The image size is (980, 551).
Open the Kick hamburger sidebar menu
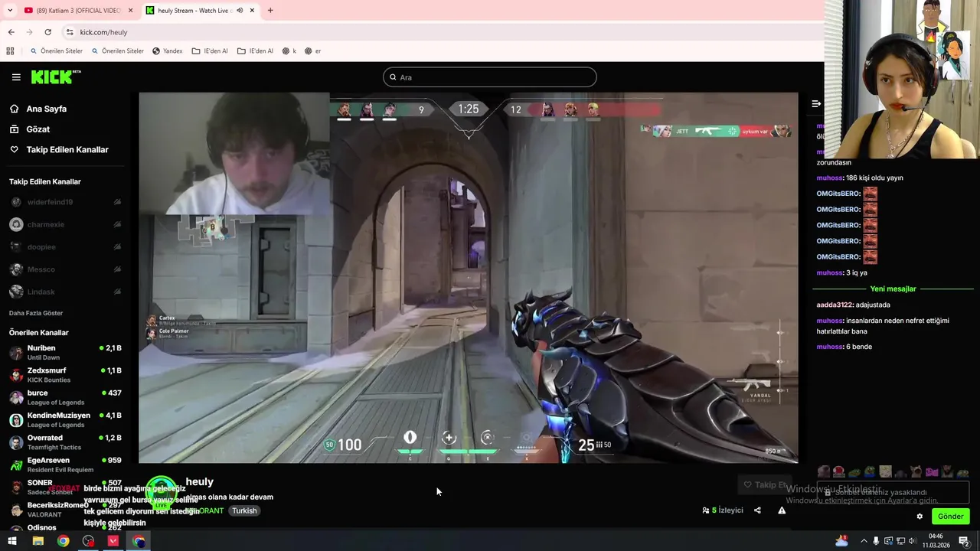pyautogui.click(x=16, y=77)
